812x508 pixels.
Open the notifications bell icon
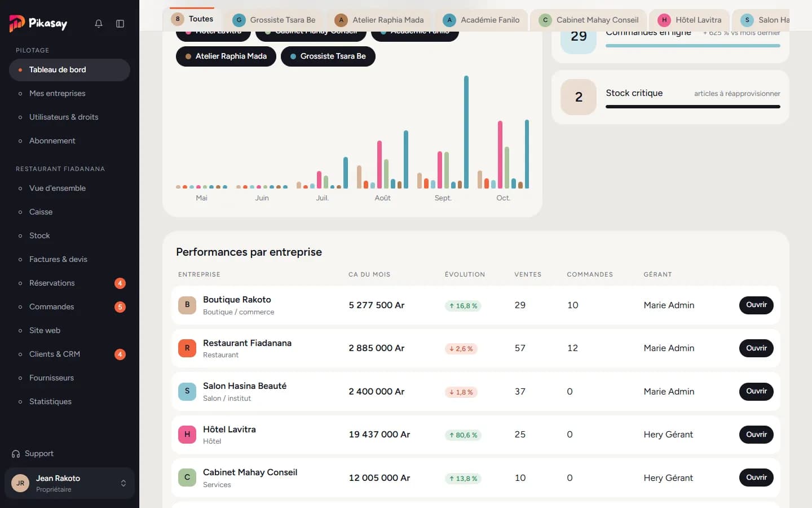pyautogui.click(x=99, y=24)
